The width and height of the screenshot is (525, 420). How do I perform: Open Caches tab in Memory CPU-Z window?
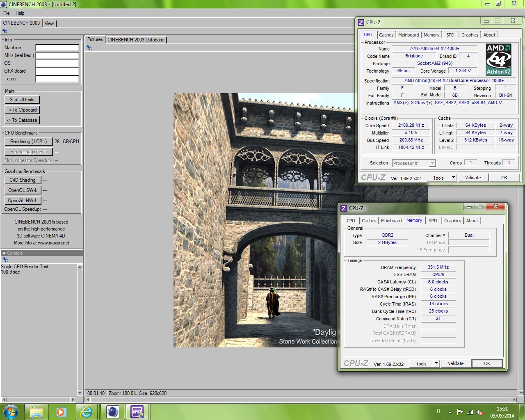coord(369,221)
